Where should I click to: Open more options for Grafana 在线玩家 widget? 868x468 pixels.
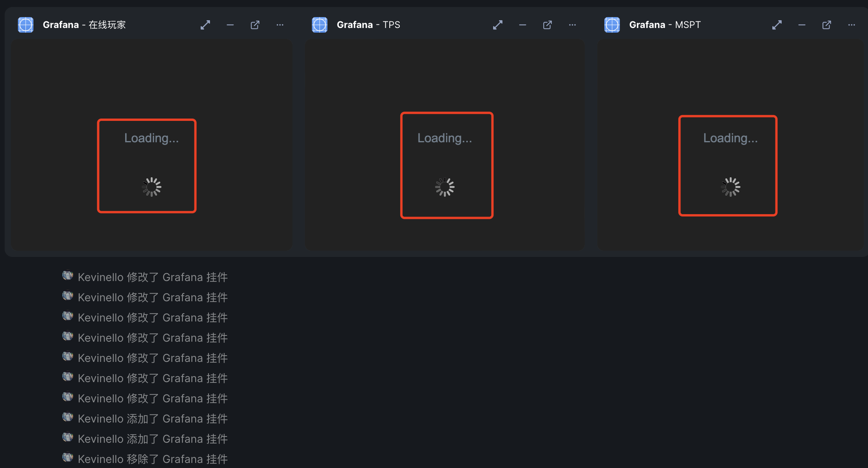pyautogui.click(x=280, y=25)
